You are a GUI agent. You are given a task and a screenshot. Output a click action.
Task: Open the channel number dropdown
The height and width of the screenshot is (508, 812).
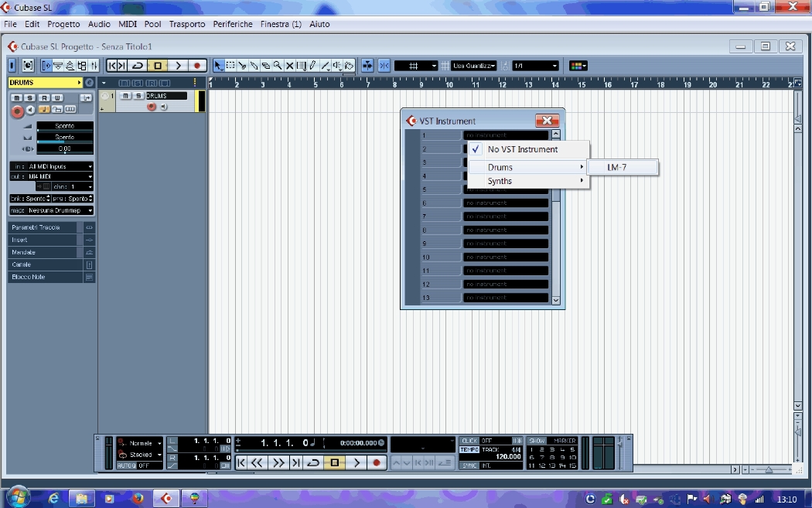pyautogui.click(x=71, y=186)
